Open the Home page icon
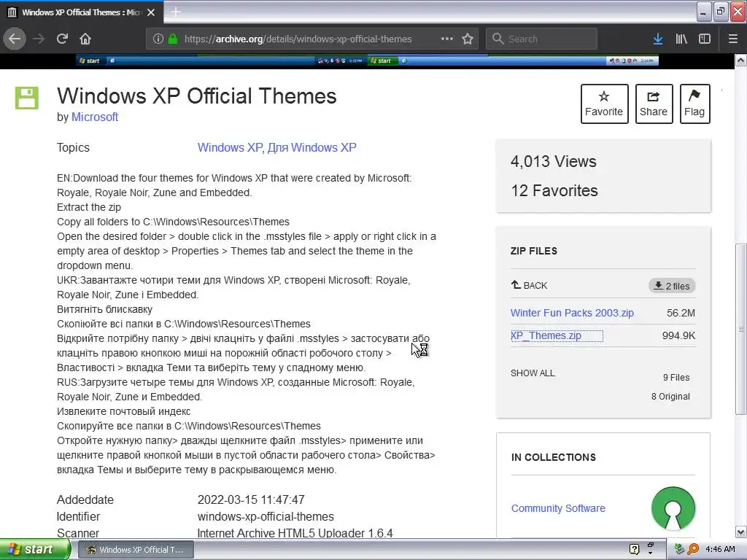747x560 pixels. point(85,39)
